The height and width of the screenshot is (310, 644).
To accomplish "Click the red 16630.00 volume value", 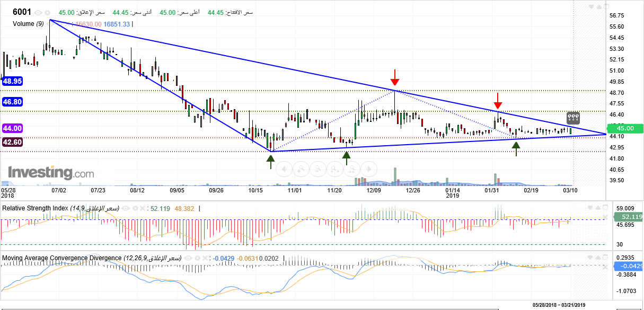I will tap(89, 24).
